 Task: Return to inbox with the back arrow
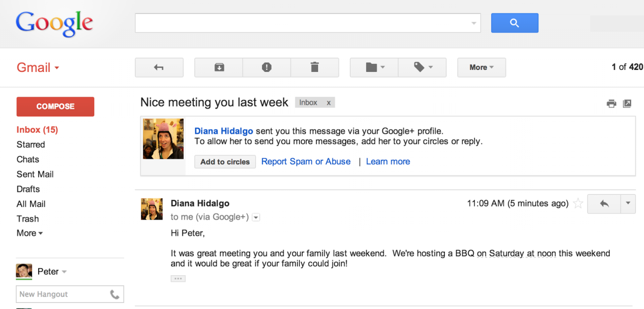(159, 67)
